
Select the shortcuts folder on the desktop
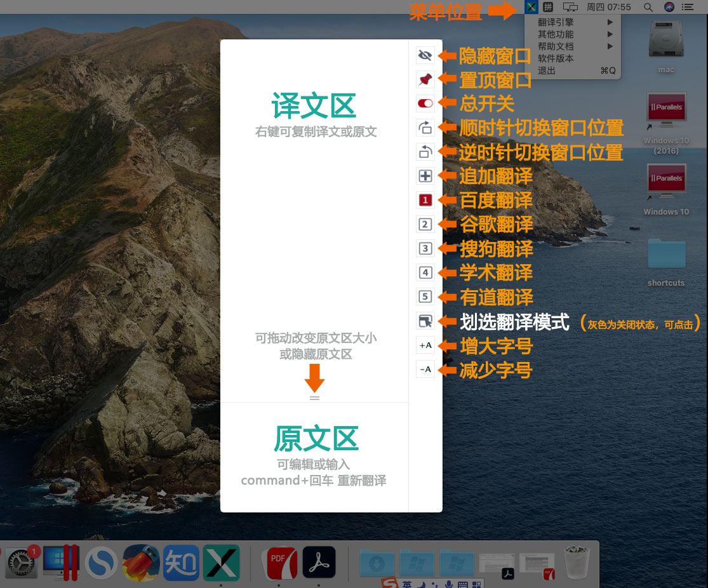tap(666, 262)
